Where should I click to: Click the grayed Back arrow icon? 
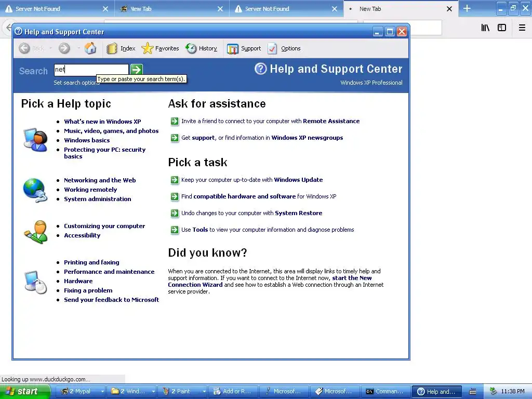coord(24,48)
